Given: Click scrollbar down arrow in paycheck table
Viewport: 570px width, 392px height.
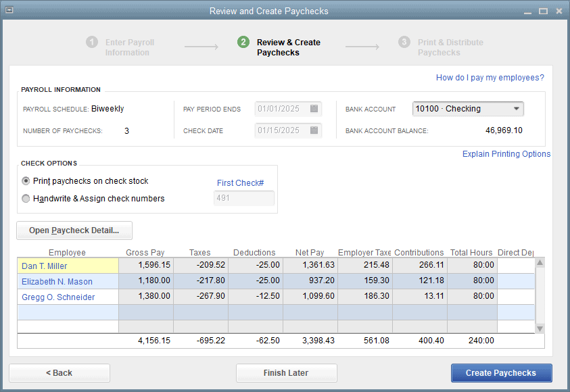Looking at the screenshot, I should click(540, 328).
